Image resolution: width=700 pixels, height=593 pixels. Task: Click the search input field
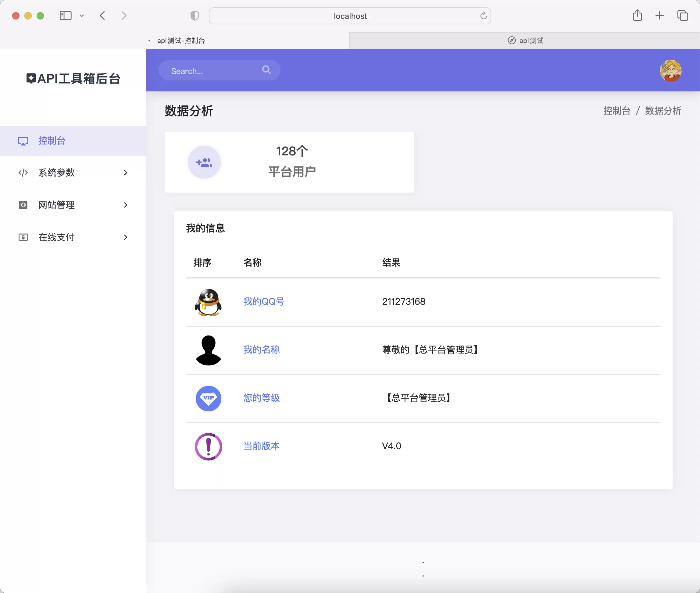[218, 70]
